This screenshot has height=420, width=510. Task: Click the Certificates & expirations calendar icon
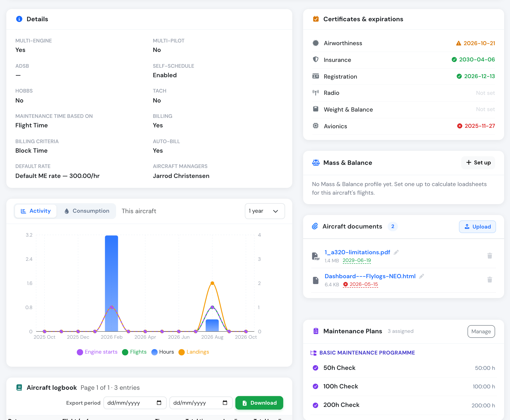tap(316, 19)
